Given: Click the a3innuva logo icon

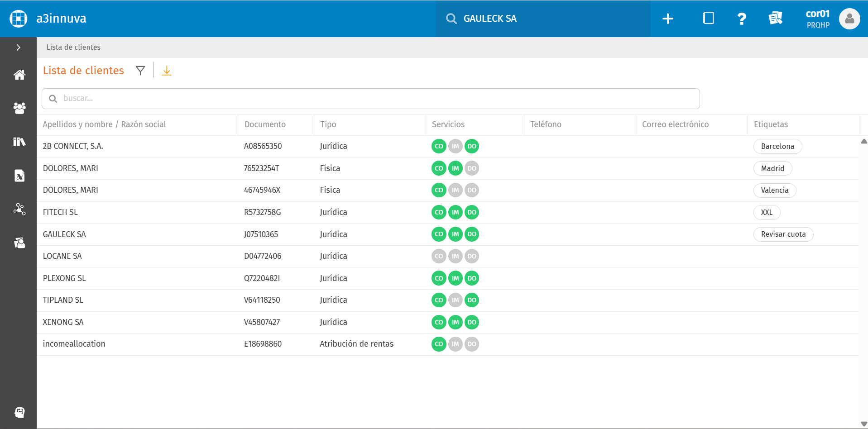Looking at the screenshot, I should click(19, 19).
